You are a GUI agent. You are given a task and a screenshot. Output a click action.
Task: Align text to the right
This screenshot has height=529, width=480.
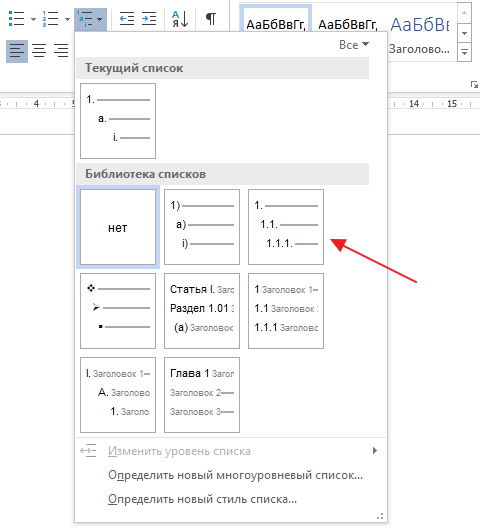pyautogui.click(x=61, y=51)
